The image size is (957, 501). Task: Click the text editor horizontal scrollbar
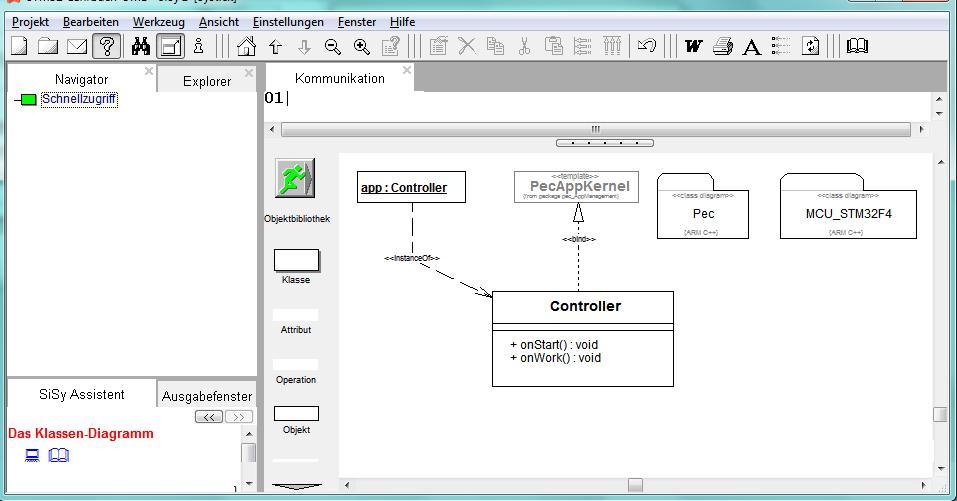click(x=596, y=129)
